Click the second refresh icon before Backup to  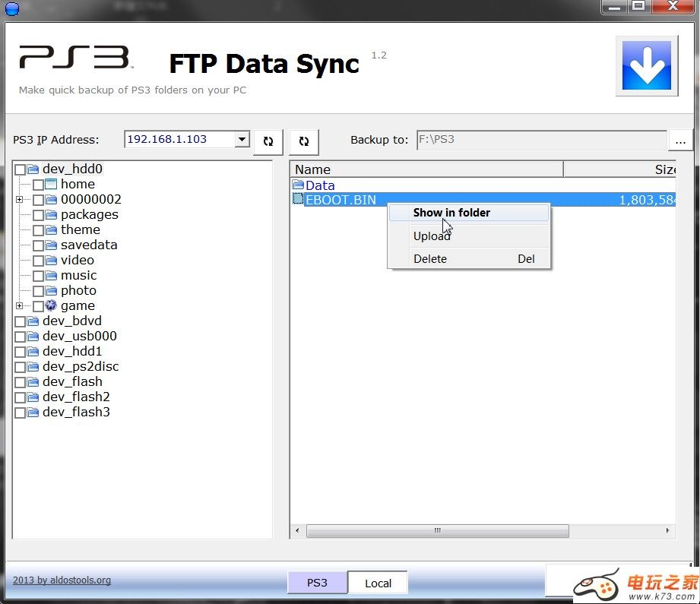pyautogui.click(x=304, y=141)
